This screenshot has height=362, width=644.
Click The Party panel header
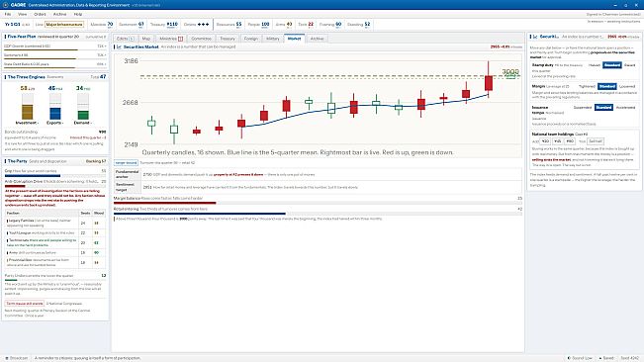point(55,161)
